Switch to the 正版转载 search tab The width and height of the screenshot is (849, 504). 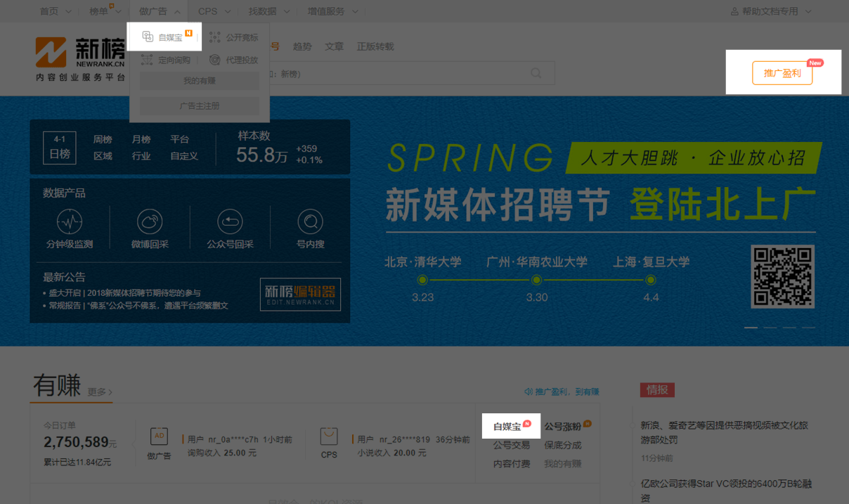point(375,46)
